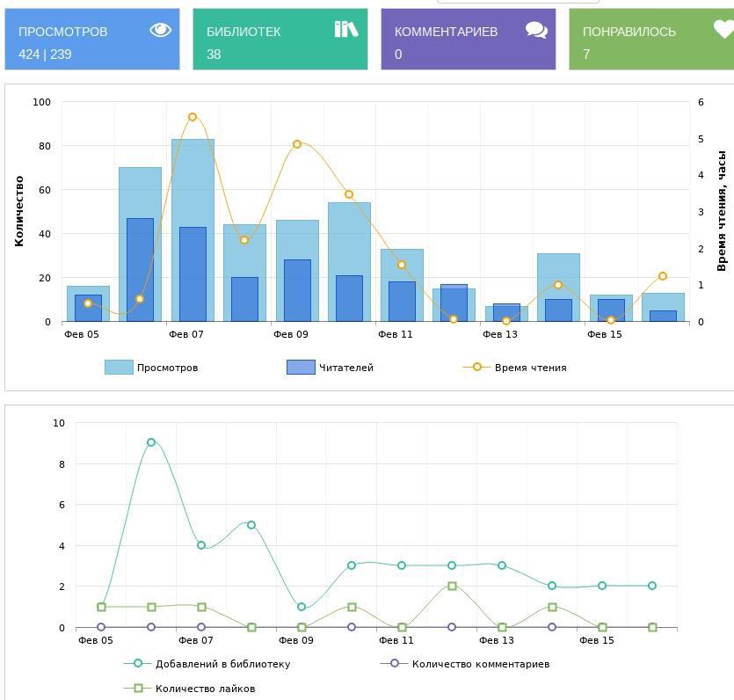734x700 pixels.
Task: Hide the Количество лайков series
Action: click(x=205, y=689)
